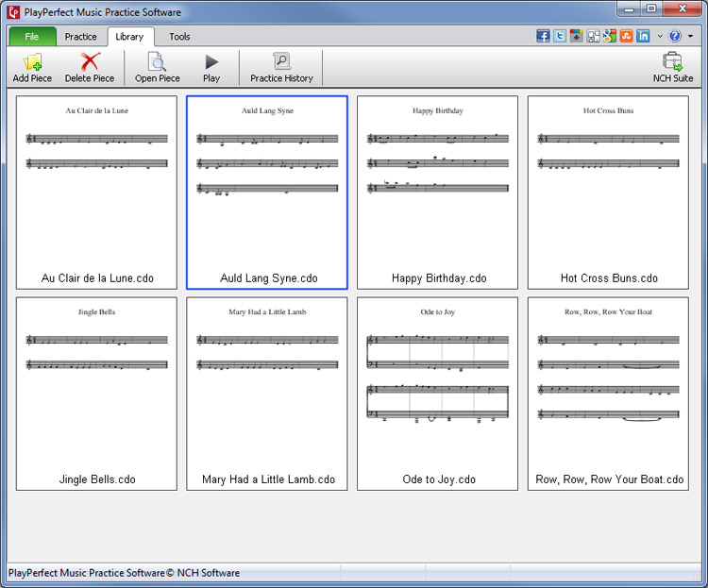Open the NCH Suite toolbox icon
This screenshot has height=588, width=708.
coord(672,61)
